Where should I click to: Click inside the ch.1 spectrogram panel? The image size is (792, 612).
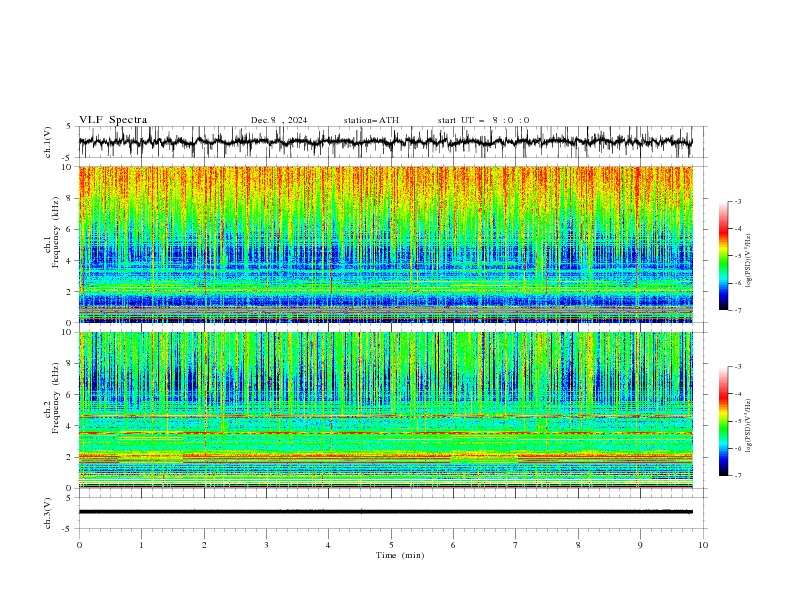[385, 244]
